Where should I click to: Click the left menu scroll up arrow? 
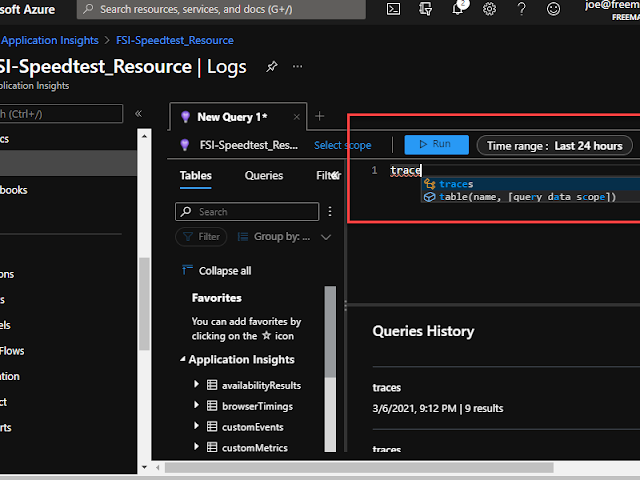144,136
